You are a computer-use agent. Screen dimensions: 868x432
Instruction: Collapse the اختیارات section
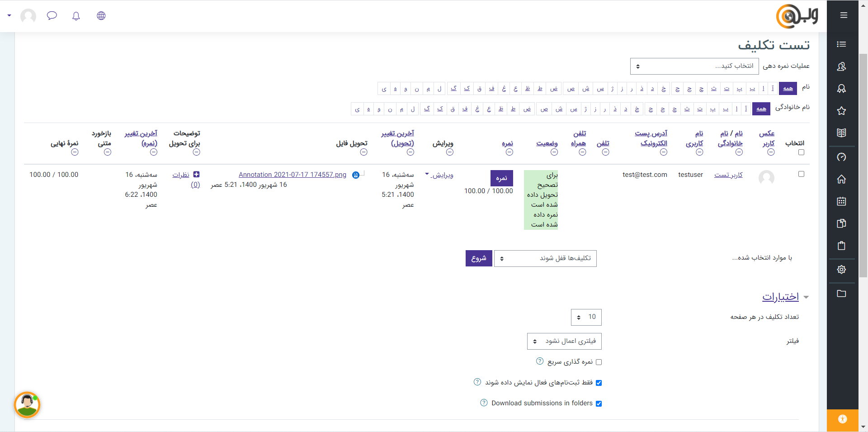pos(781,297)
